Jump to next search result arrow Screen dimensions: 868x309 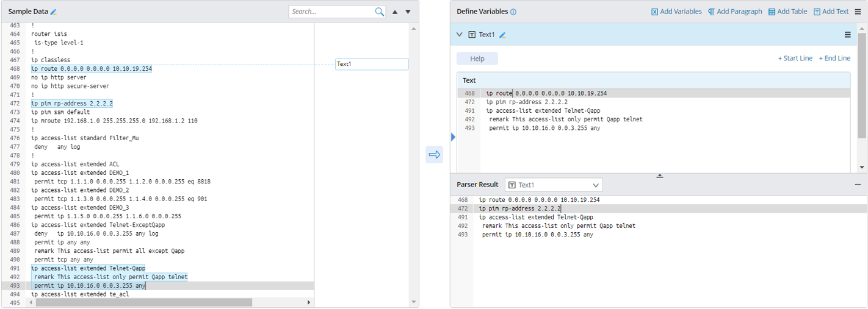point(408,12)
